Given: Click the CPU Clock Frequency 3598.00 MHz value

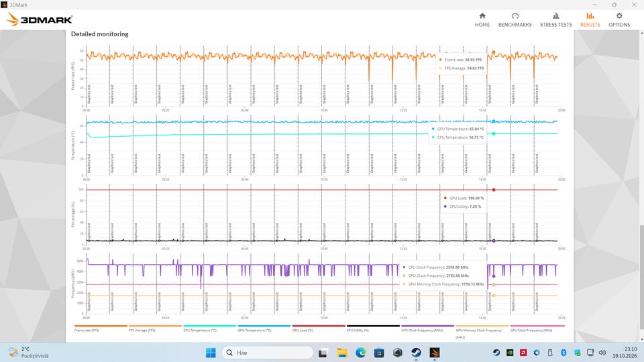Looking at the screenshot, I should point(457,267).
